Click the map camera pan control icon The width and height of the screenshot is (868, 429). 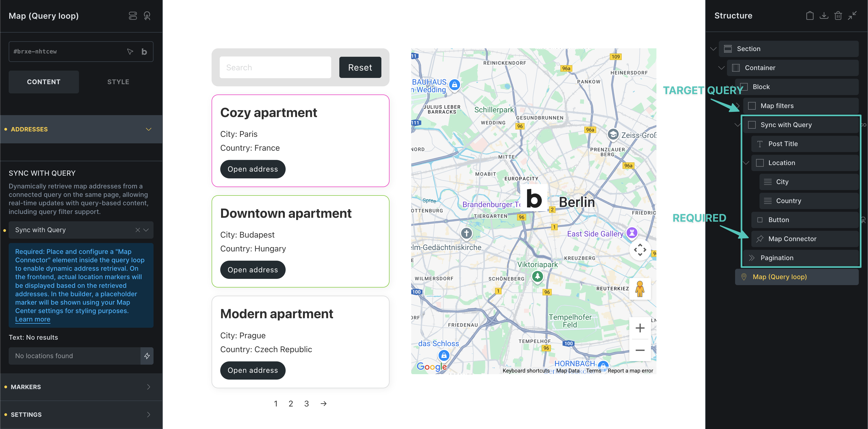pyautogui.click(x=640, y=250)
